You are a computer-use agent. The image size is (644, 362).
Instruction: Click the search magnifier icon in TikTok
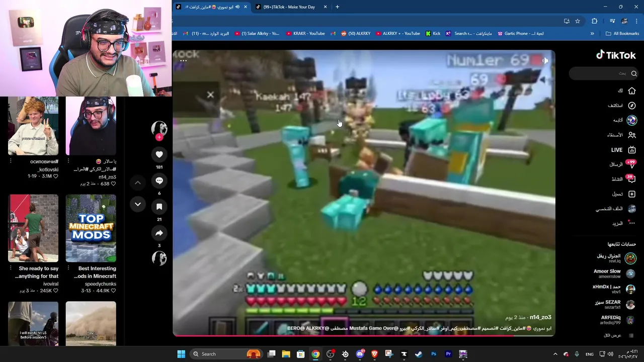pos(634,73)
